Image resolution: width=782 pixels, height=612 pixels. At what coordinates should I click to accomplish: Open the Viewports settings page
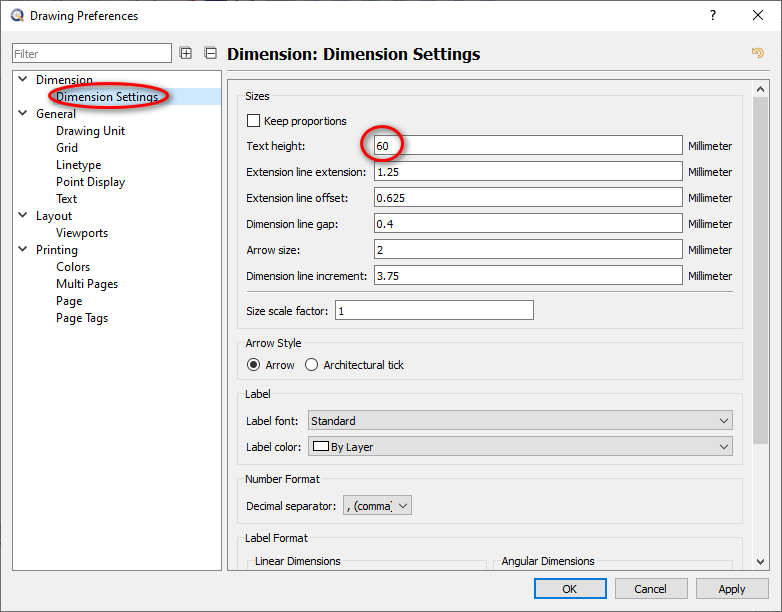tap(82, 233)
